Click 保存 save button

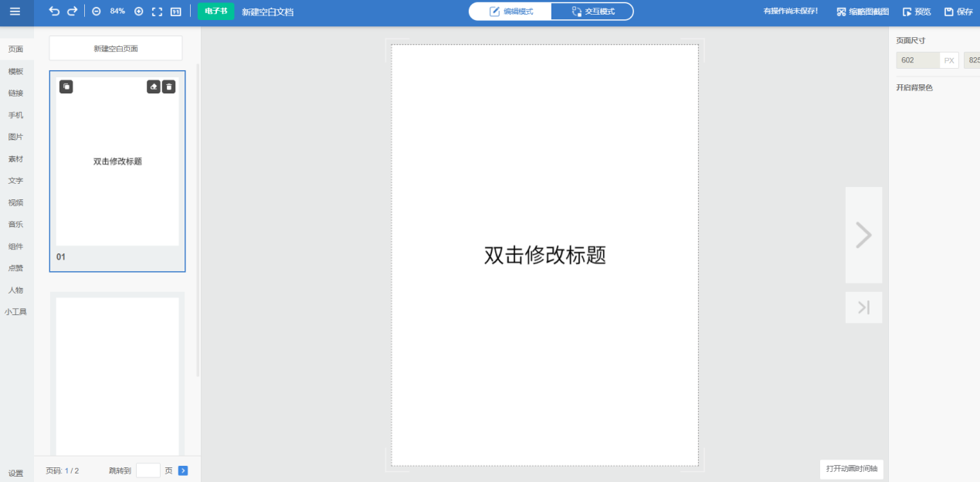click(x=958, y=12)
